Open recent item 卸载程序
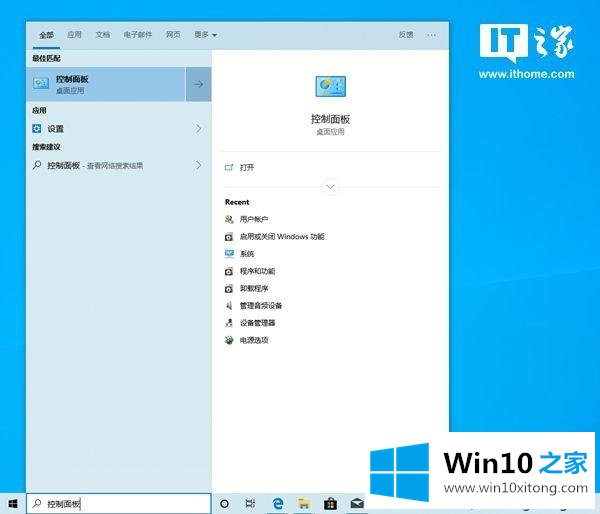 click(x=254, y=288)
